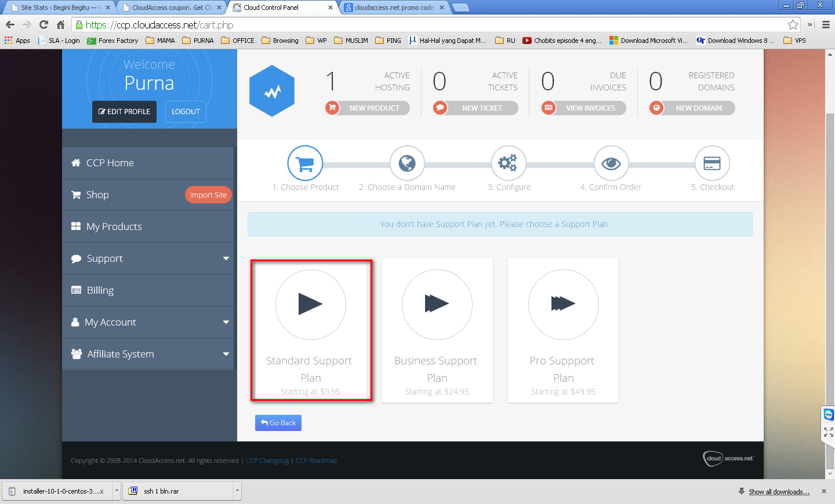This screenshot has width=835, height=504.
Task: Click the support plan notice banner
Action: (x=500, y=224)
